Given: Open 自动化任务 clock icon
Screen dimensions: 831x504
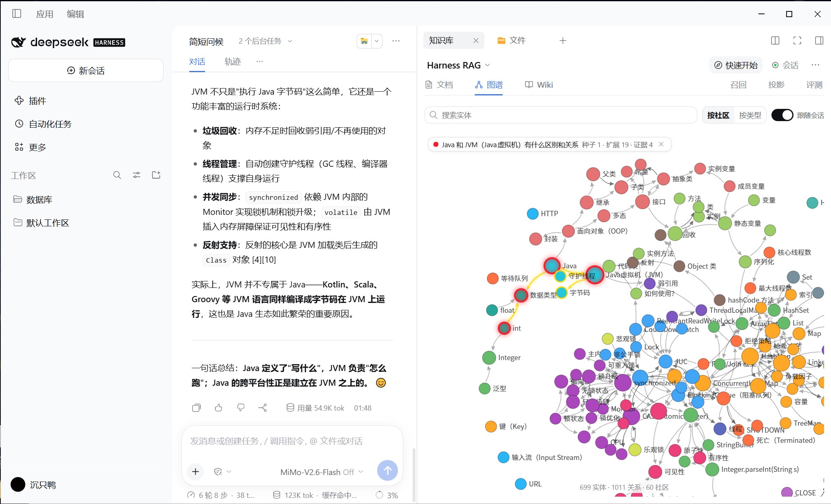Looking at the screenshot, I should [x=19, y=124].
